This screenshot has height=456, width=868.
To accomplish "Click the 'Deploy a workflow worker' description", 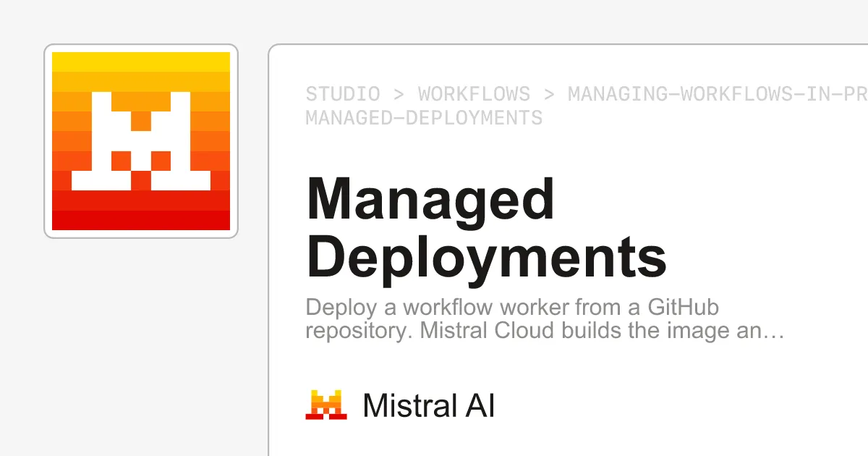I will (x=545, y=318).
